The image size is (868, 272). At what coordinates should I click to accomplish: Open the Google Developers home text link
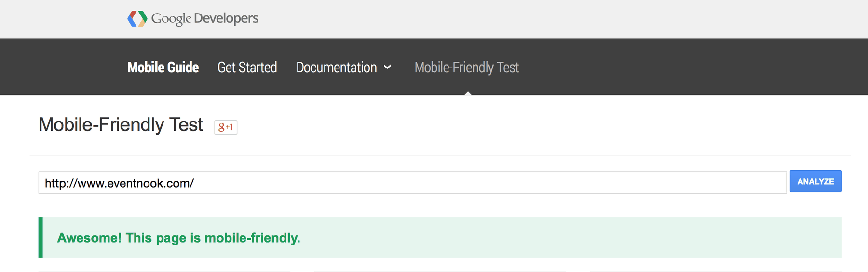[205, 19]
